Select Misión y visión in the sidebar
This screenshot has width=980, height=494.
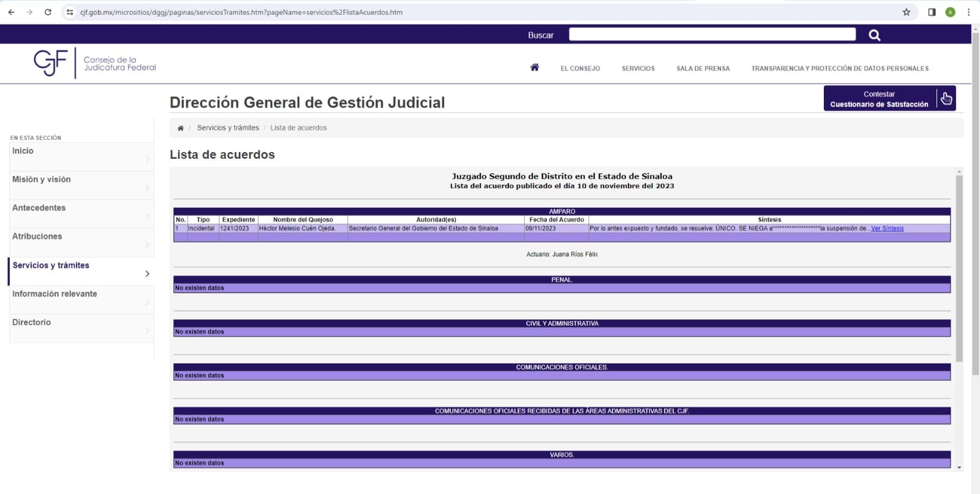coord(81,185)
